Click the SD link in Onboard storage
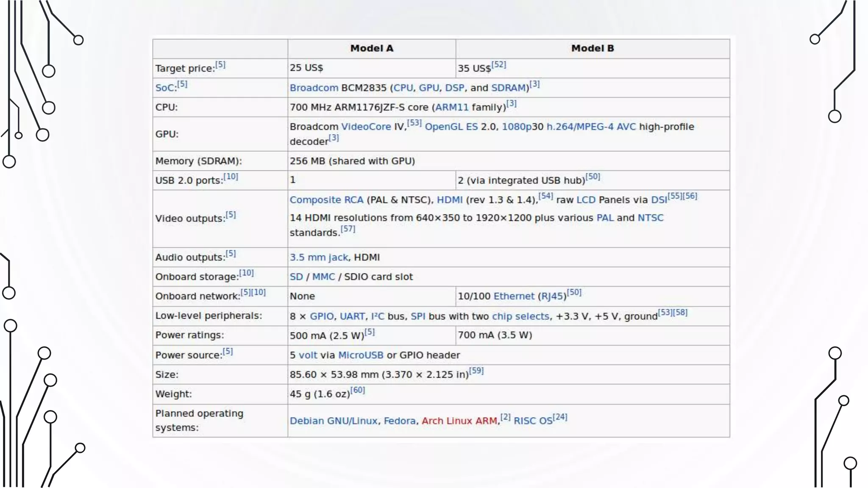 coord(296,277)
